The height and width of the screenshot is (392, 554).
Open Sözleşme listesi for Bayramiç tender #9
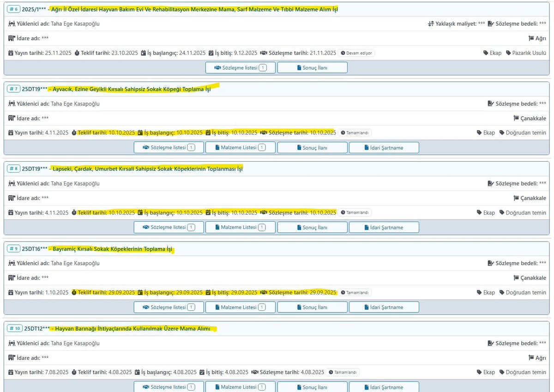click(169, 307)
